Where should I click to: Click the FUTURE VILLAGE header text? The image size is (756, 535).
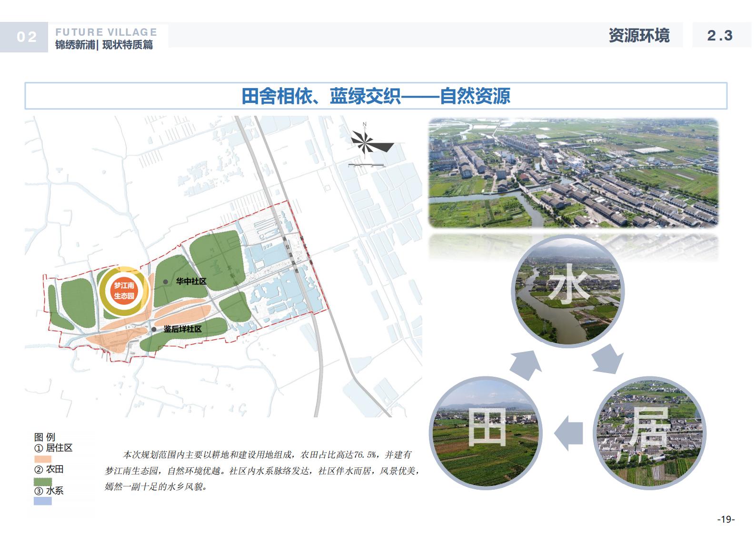tap(106, 32)
